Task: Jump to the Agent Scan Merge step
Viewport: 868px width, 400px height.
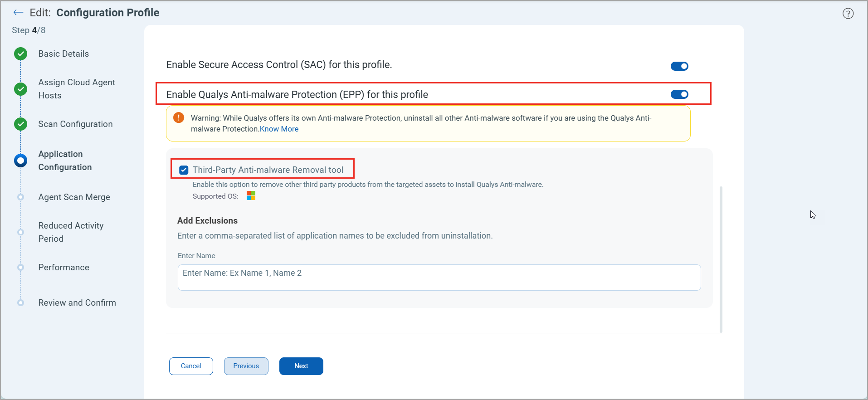Action: pyautogui.click(x=74, y=197)
